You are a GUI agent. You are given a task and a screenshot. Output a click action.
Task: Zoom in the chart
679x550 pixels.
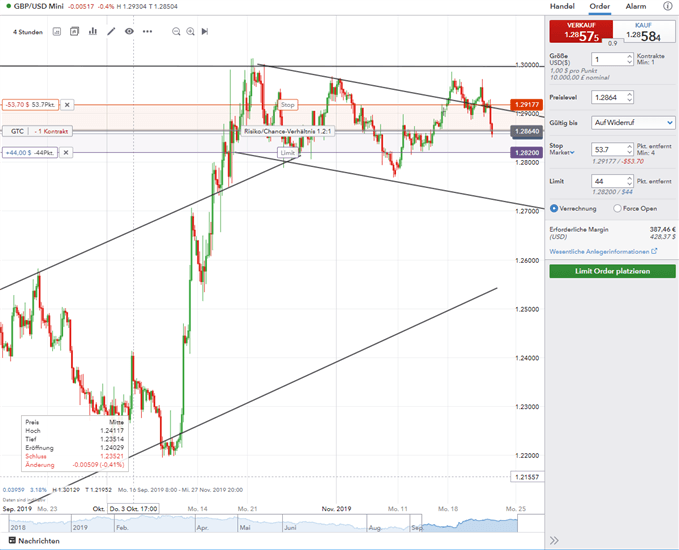coord(190,32)
